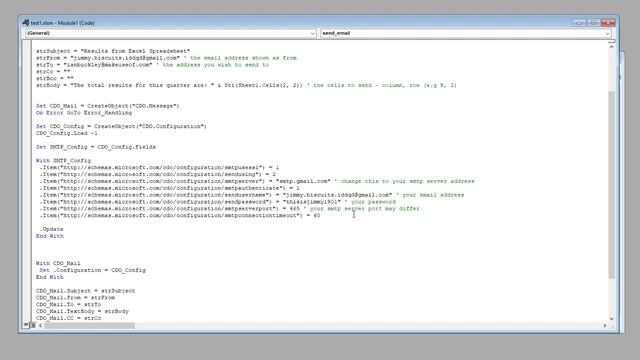Click the smtpusessl configuration line

click(159, 167)
